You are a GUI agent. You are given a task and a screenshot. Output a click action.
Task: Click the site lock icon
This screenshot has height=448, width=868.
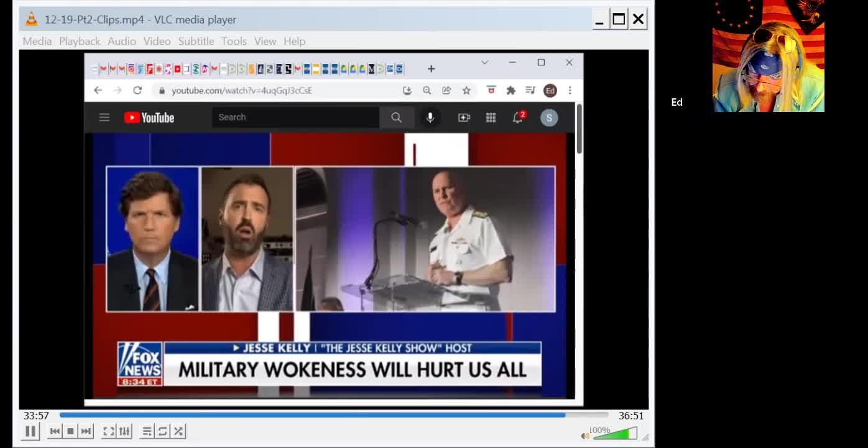pos(162,90)
